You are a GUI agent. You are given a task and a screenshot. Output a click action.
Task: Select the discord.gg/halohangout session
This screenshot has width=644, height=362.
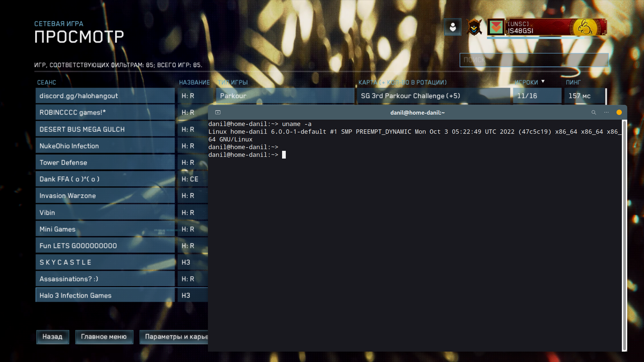105,96
